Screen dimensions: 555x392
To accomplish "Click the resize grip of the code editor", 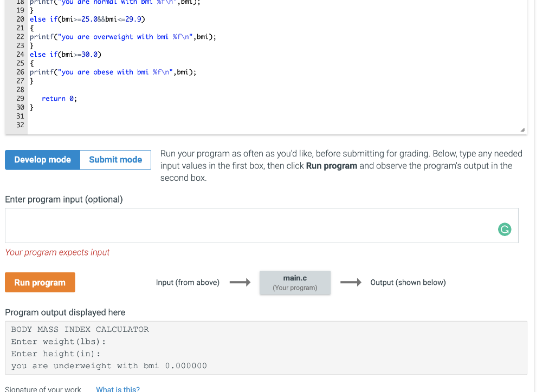I will click(x=522, y=128).
